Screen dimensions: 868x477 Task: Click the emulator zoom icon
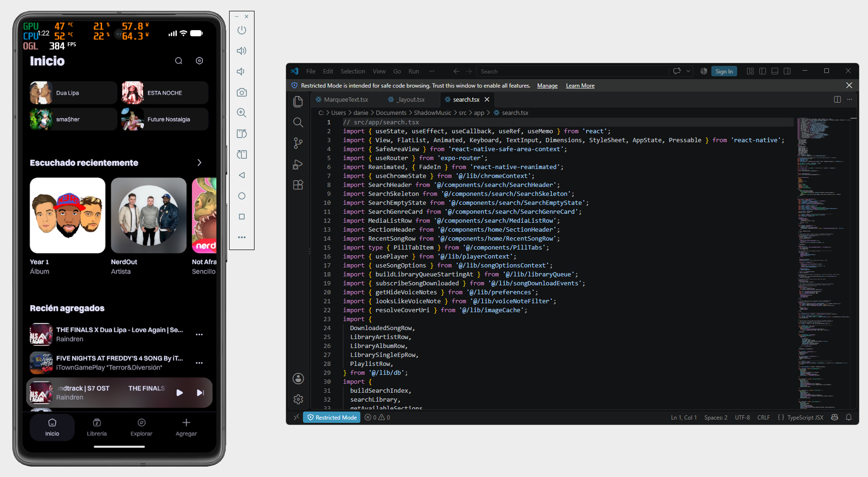242,113
